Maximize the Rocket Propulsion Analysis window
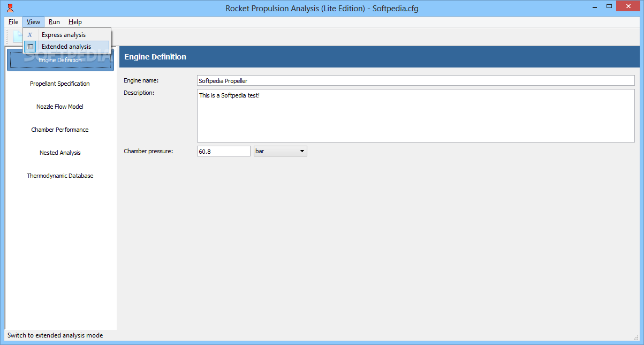644x345 pixels. [609, 6]
